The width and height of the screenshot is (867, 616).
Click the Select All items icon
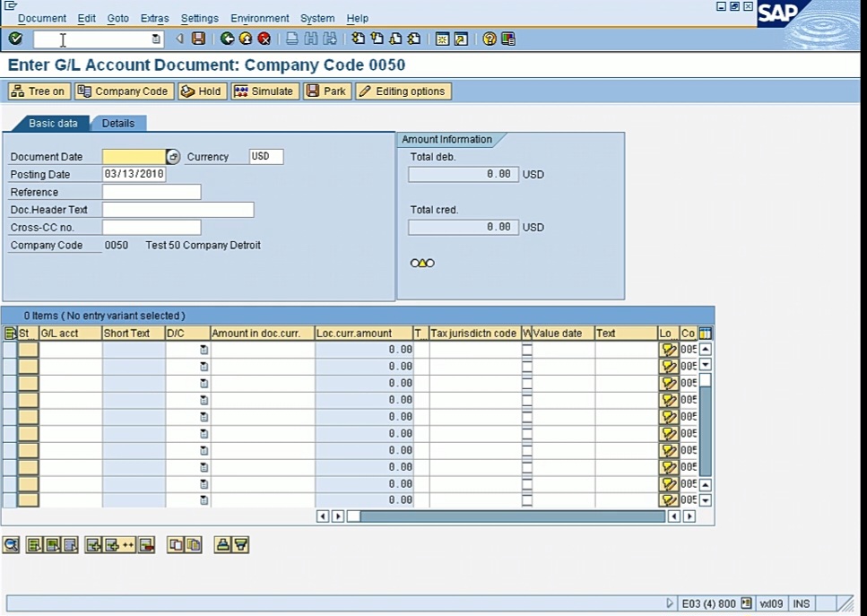[x=34, y=545]
